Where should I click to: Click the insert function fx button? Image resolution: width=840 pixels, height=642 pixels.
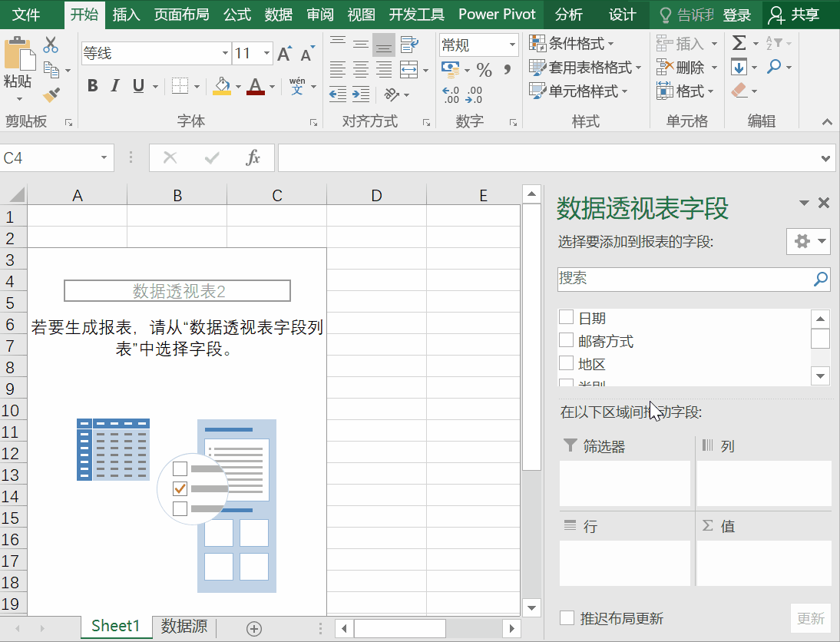point(253,157)
